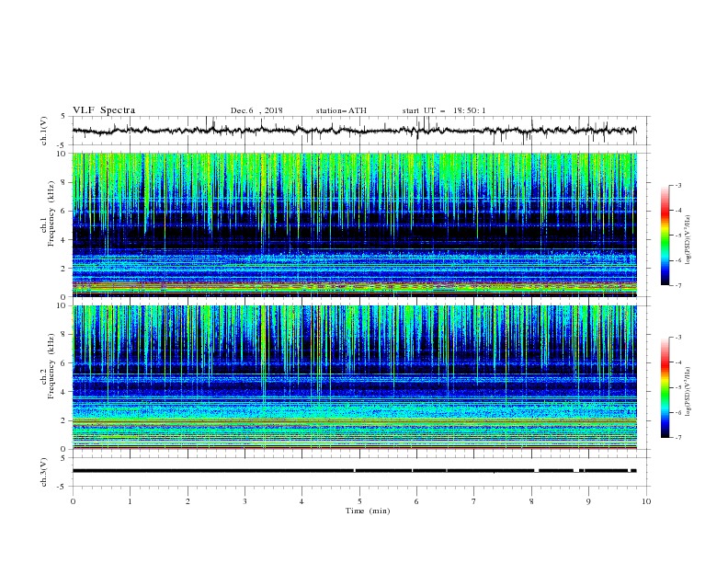Click inside the ch.2 spectrogram panel
Viewport: 728px width, 563px height.
point(355,377)
